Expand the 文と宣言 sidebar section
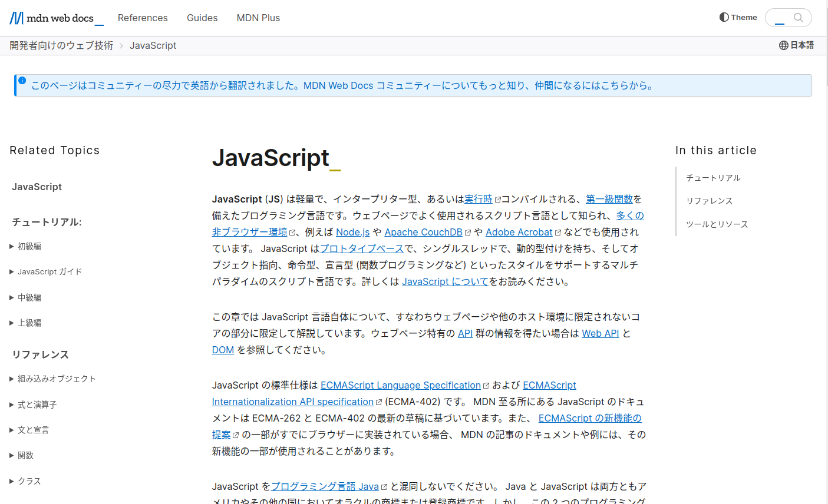Viewport: 828px width, 504px height. tap(29, 430)
